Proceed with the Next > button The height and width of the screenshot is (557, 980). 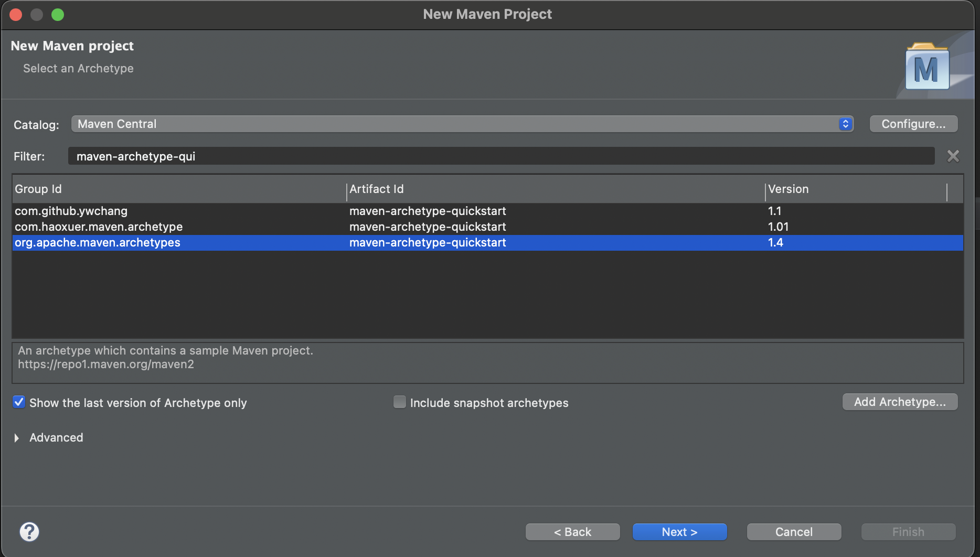[679, 532]
